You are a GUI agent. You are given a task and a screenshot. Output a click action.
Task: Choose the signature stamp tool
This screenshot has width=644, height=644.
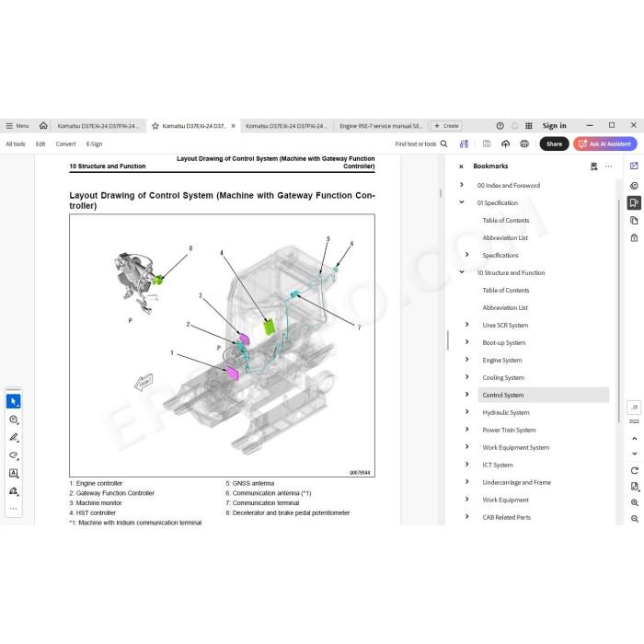point(14,491)
